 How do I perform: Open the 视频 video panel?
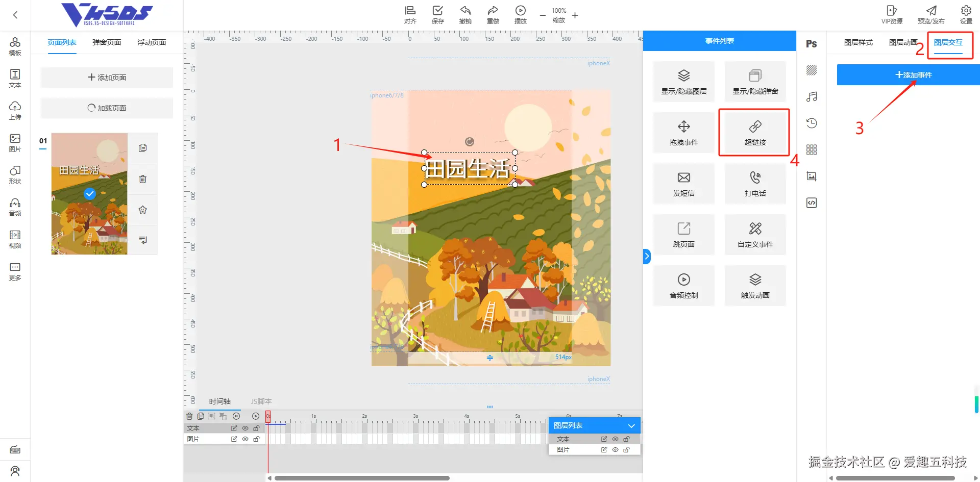(15, 239)
